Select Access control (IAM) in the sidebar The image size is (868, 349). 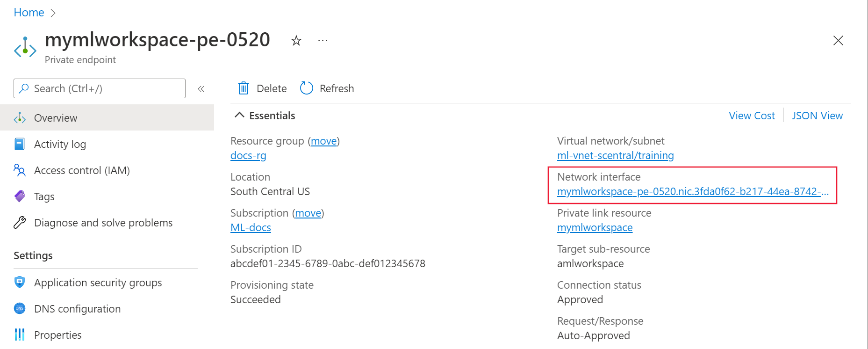tap(82, 170)
